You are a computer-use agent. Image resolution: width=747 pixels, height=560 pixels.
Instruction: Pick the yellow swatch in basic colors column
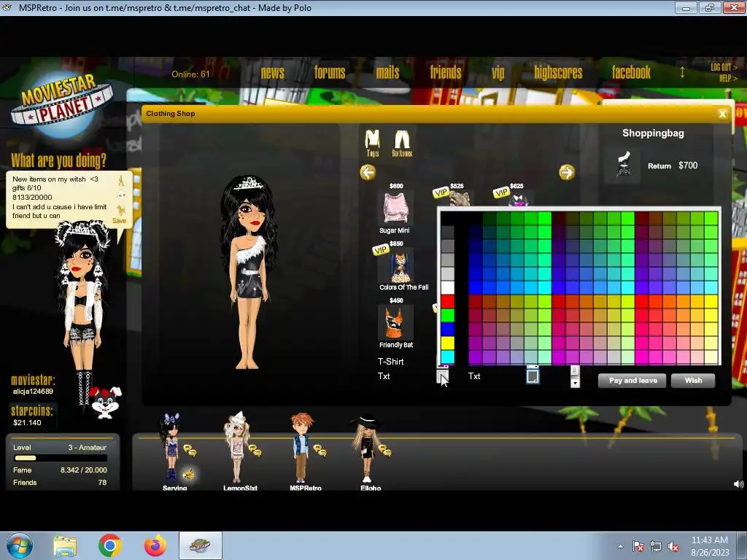(x=447, y=343)
